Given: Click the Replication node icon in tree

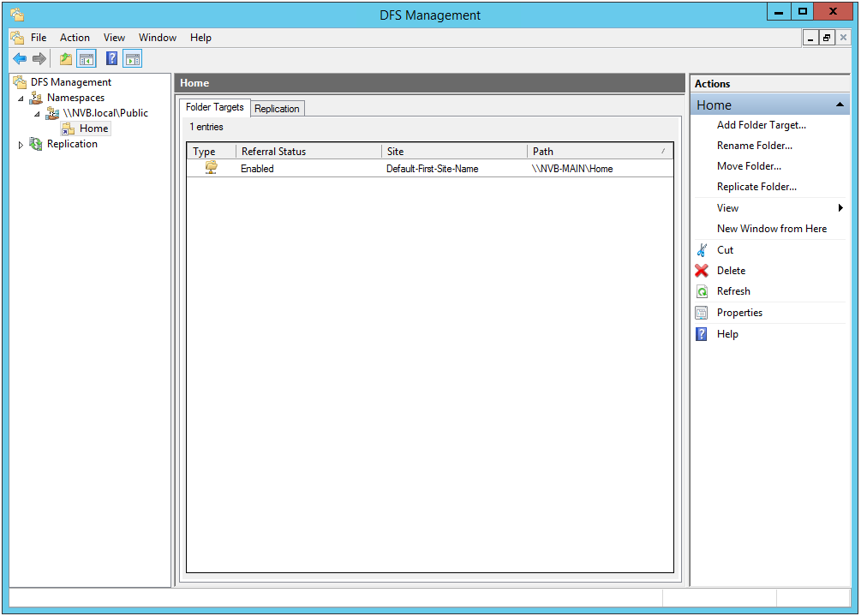Looking at the screenshot, I should pyautogui.click(x=36, y=144).
